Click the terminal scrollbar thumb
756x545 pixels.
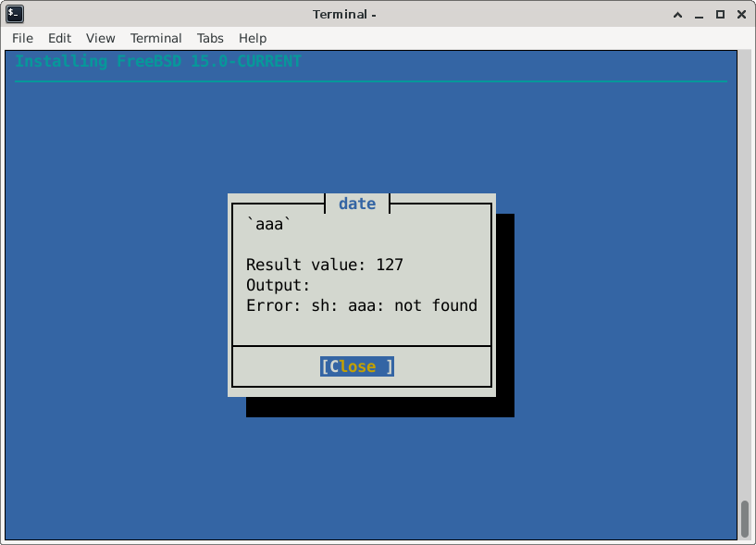[x=745, y=518]
